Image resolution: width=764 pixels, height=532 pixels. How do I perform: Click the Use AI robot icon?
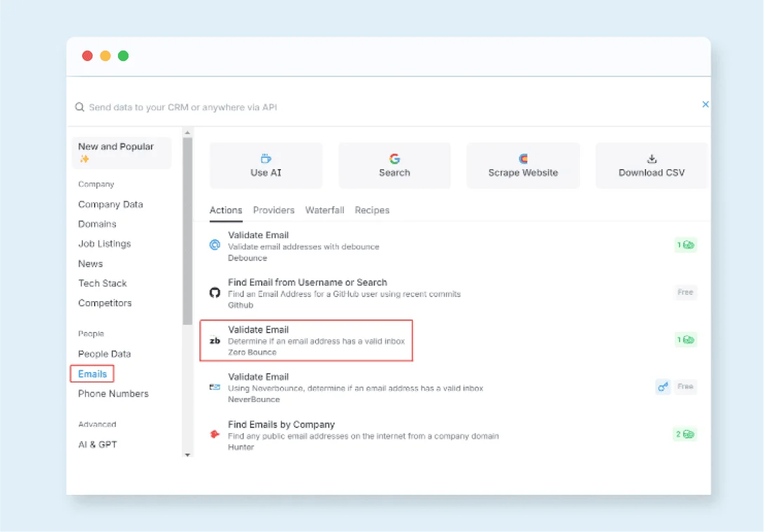point(265,159)
